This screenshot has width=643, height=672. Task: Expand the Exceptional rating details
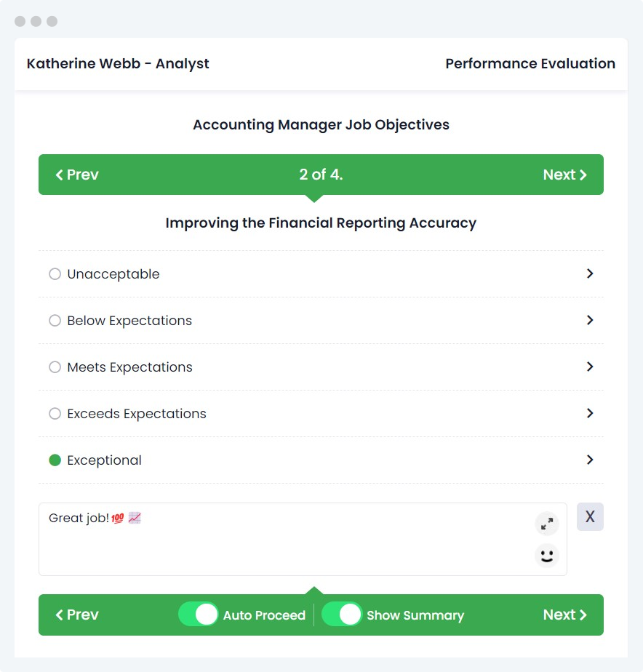[590, 460]
